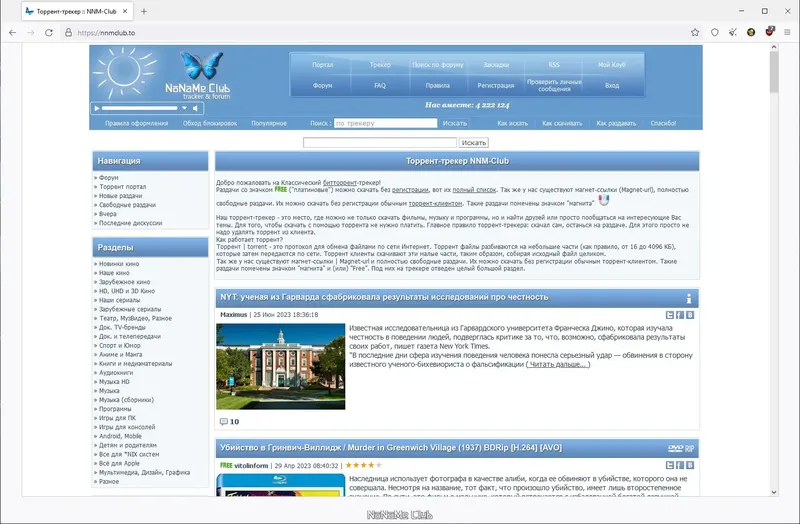Open Свободные раздачи in sidebar
The width and height of the screenshot is (800, 524).
coord(128,205)
